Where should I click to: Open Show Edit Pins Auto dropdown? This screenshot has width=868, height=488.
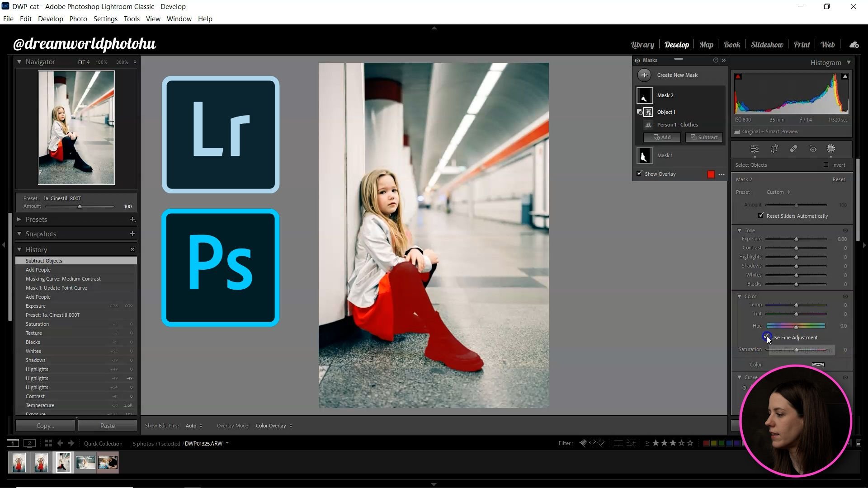[x=194, y=426]
